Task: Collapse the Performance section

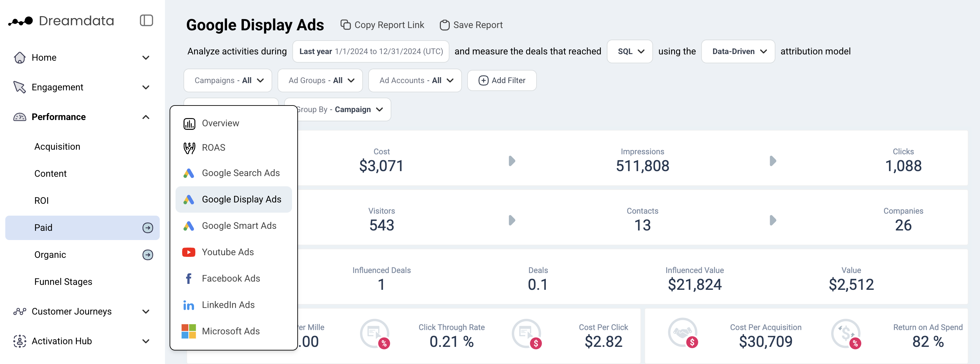Action: tap(146, 117)
